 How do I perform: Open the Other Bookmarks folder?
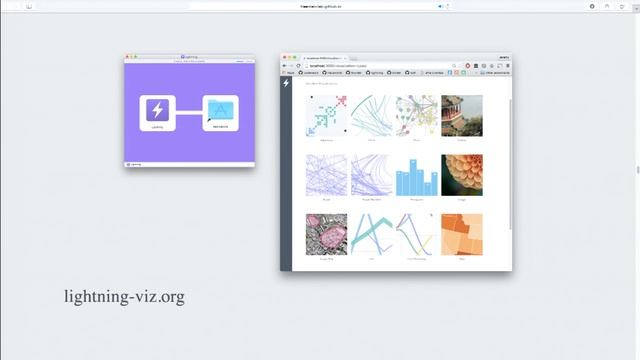tap(495, 73)
